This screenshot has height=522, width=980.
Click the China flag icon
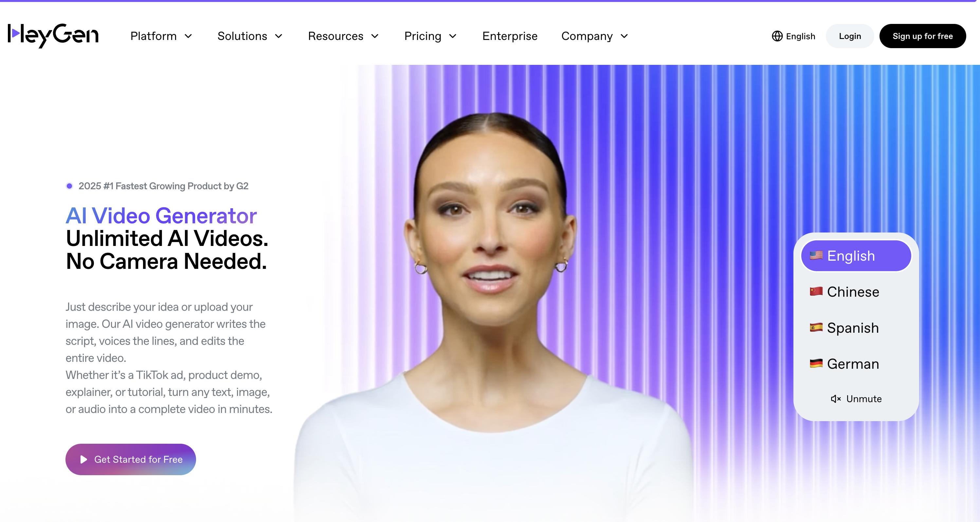coord(816,291)
